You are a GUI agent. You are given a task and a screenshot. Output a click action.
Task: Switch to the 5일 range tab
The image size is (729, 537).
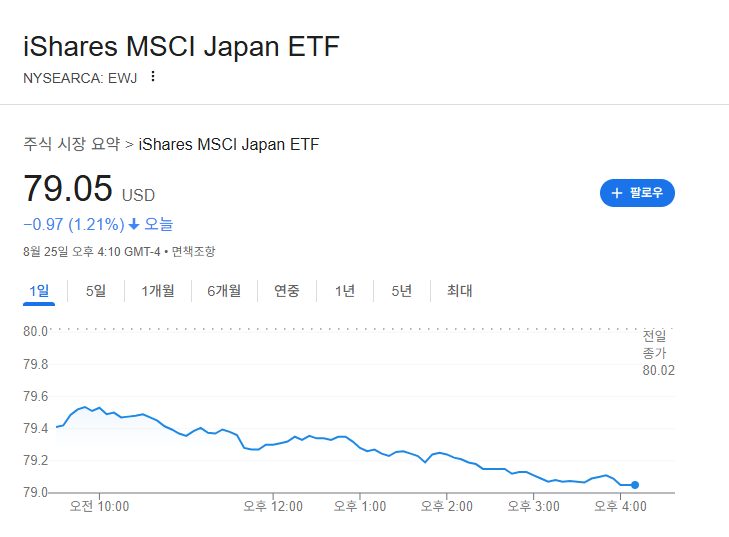96,291
